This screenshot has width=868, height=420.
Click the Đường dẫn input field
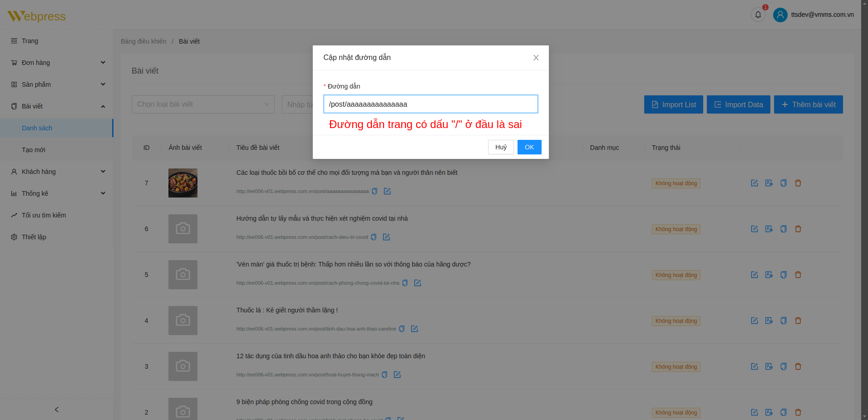[430, 104]
